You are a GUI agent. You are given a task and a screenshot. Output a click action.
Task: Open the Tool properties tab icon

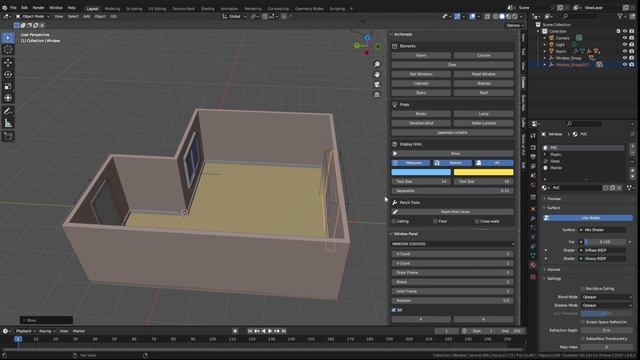click(x=533, y=136)
